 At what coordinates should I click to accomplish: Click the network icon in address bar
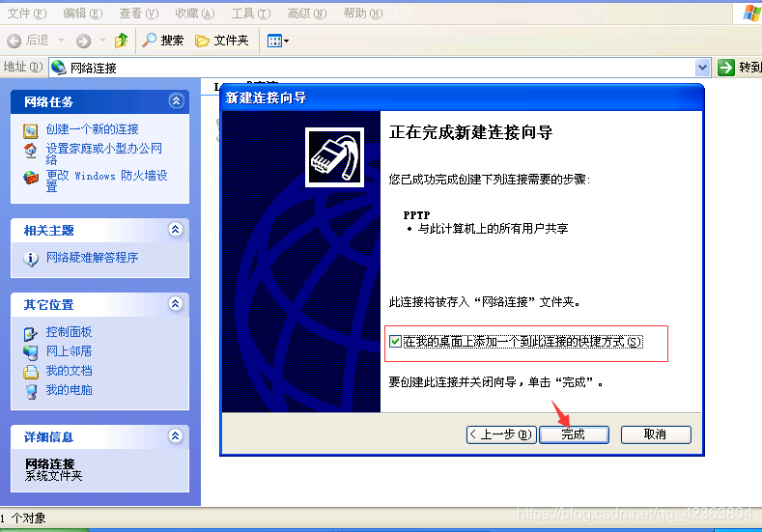[59, 68]
